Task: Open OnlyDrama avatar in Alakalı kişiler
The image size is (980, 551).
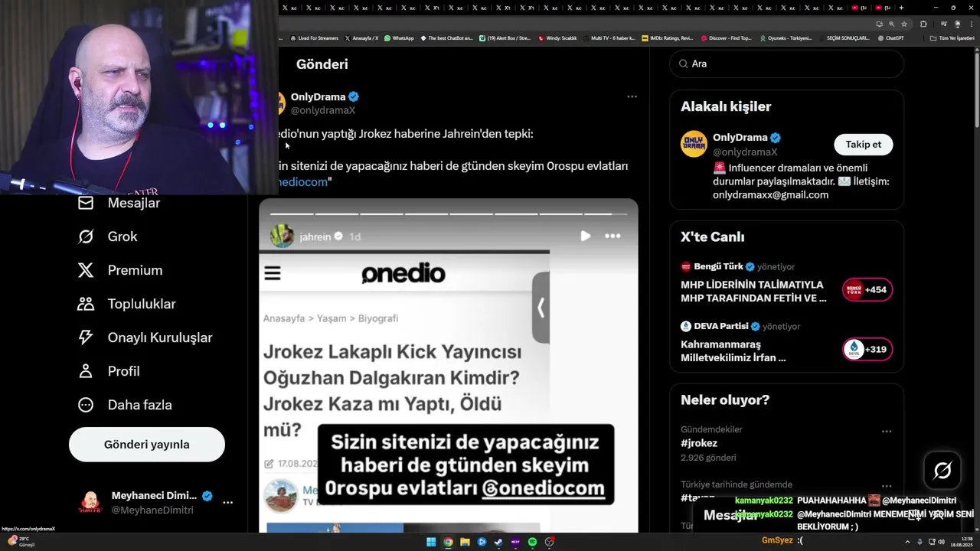Action: [694, 144]
